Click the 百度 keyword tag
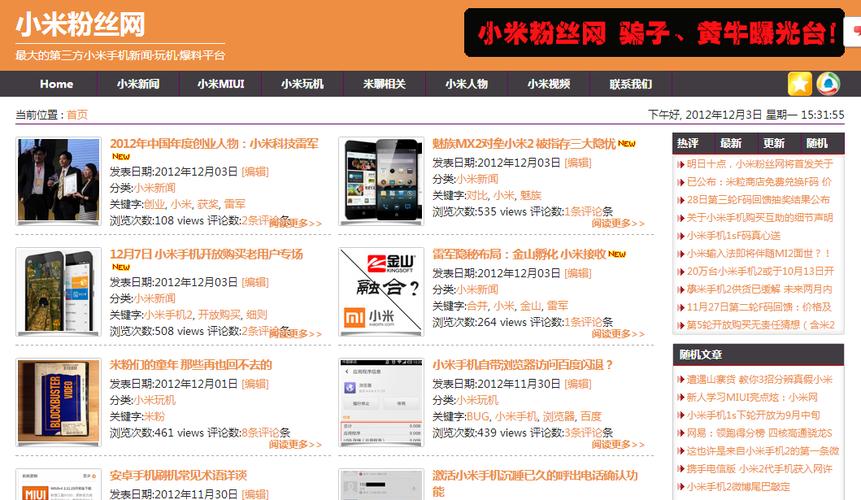 pyautogui.click(x=590, y=416)
